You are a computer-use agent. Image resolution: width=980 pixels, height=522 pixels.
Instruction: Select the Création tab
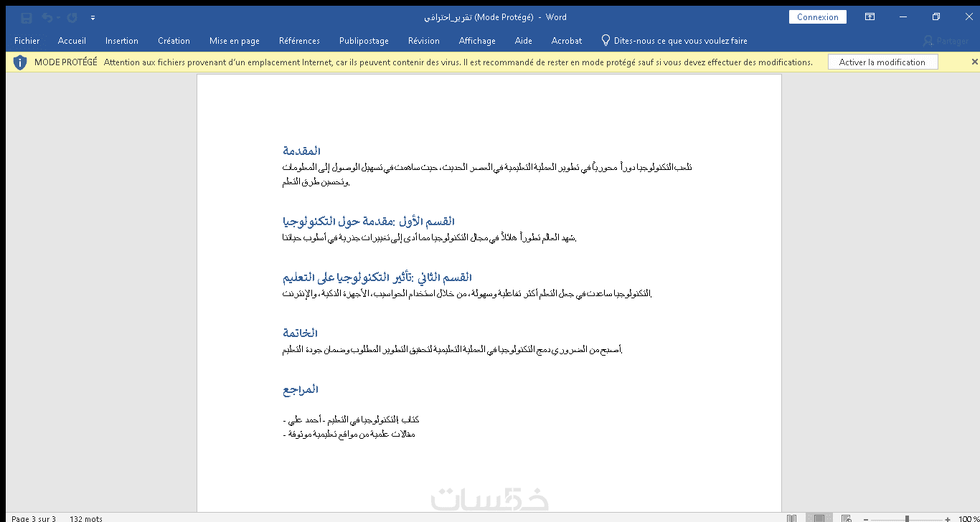tap(174, 41)
